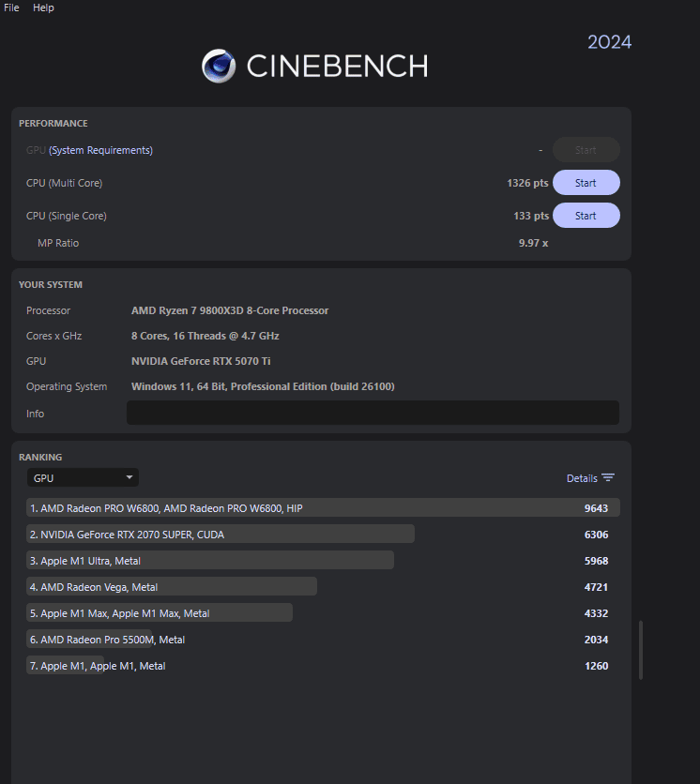
Task: Open the File menu
Action: pyautogui.click(x=11, y=8)
